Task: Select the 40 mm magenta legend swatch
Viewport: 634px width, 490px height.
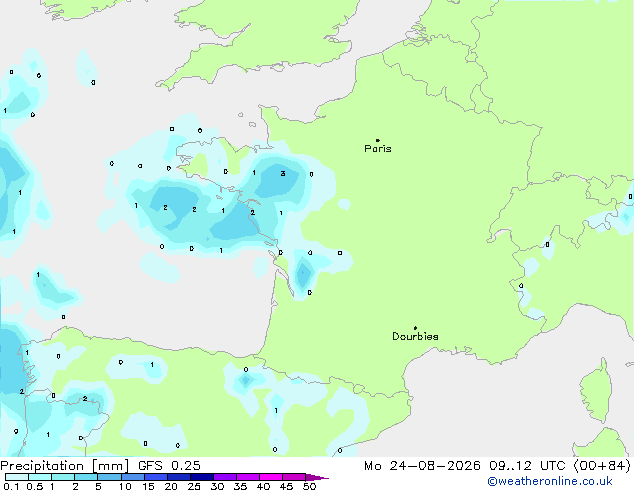Action: (x=271, y=477)
